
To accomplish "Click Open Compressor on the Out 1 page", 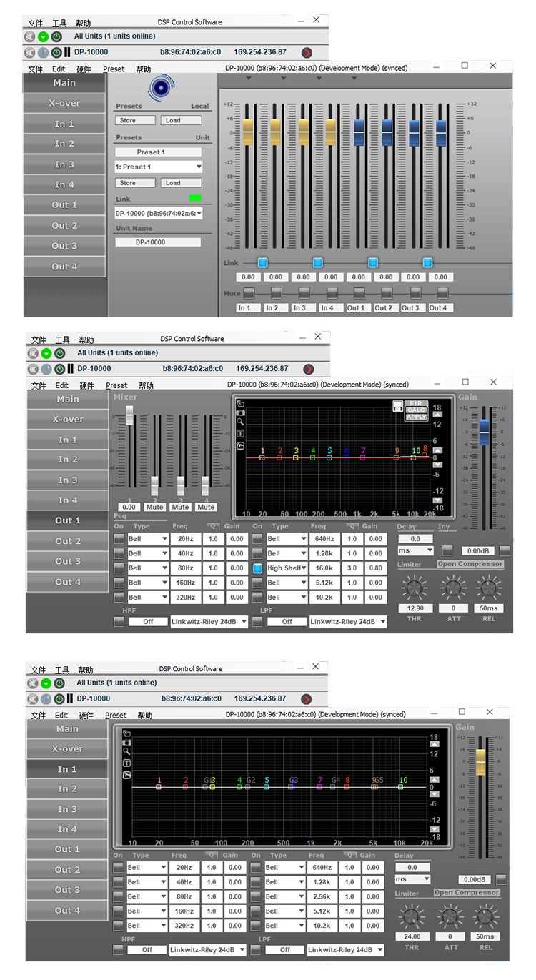I will [470, 564].
